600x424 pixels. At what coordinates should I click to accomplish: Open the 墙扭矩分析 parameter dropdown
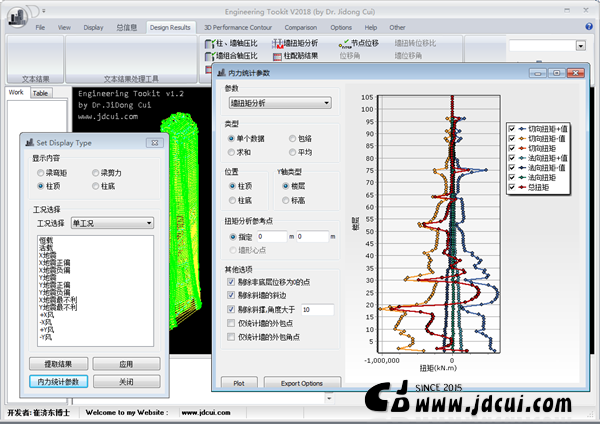click(280, 103)
